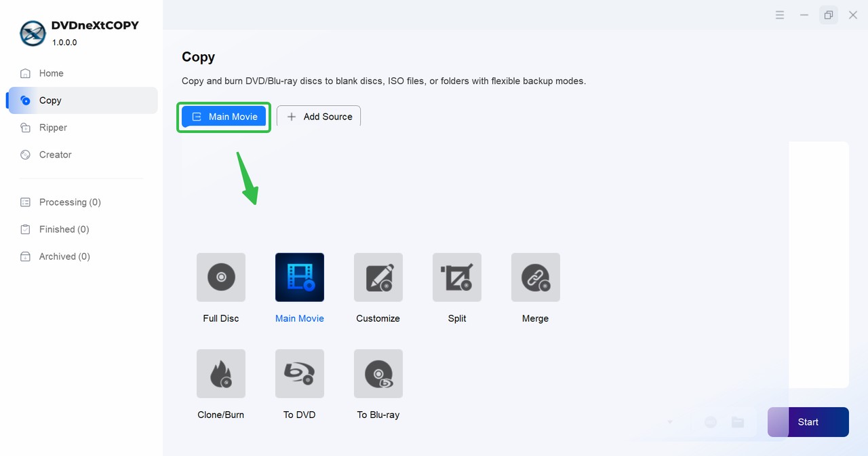Open the faded output folder icon

(738, 422)
